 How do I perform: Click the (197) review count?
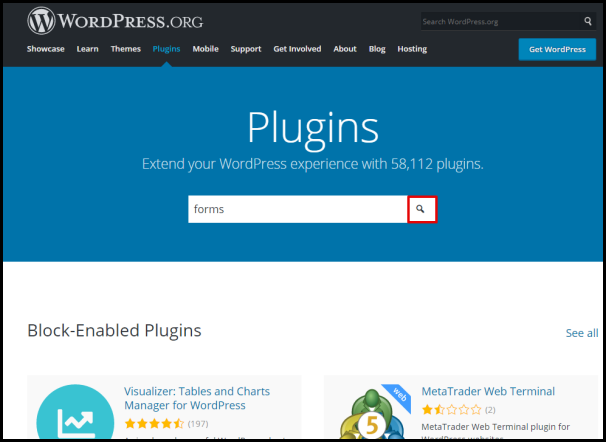198,424
